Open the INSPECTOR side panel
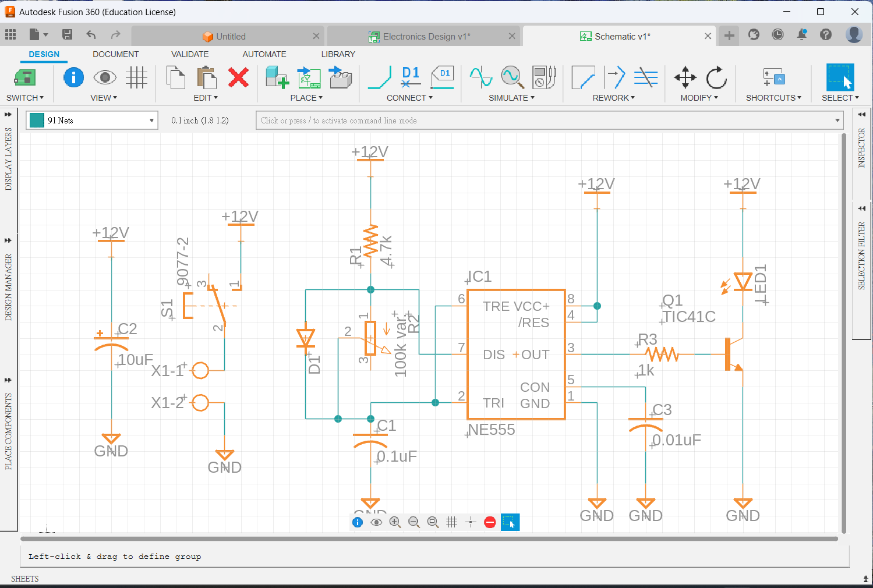The width and height of the screenshot is (873, 588). click(x=861, y=148)
